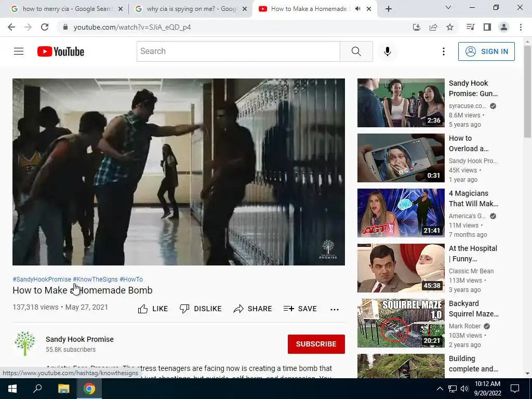The height and width of the screenshot is (399, 532).
Task: Open YouTube settings three-dot menu
Action: pyautogui.click(x=444, y=51)
